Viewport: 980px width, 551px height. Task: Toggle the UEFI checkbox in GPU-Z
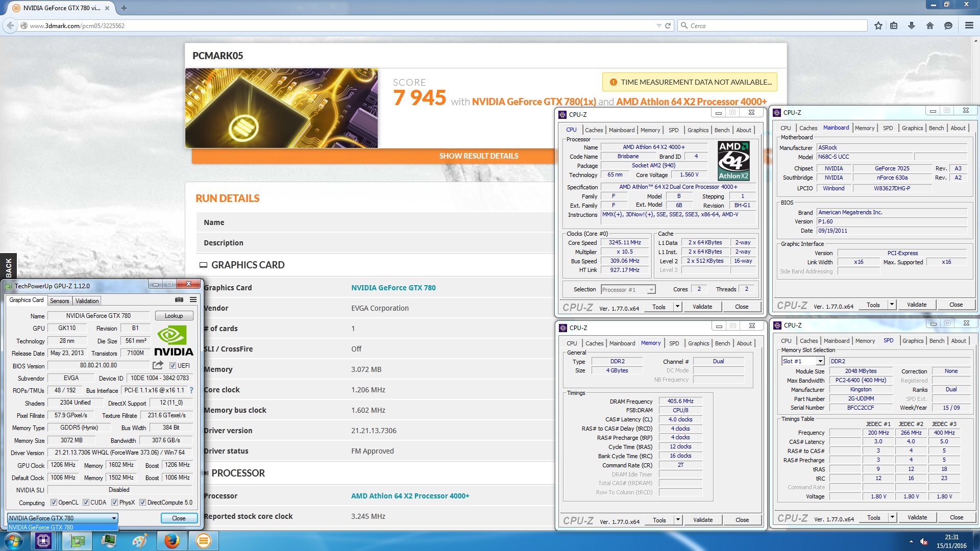pyautogui.click(x=173, y=366)
